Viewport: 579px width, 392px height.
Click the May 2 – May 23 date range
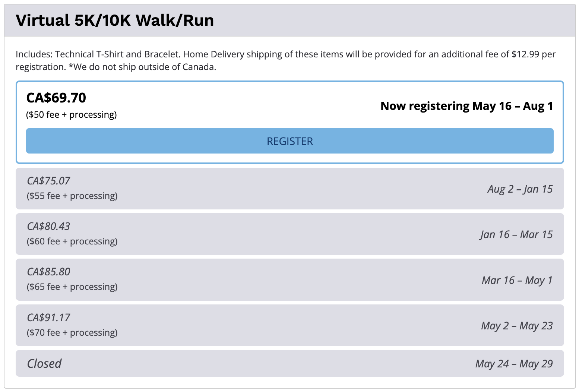tap(517, 326)
